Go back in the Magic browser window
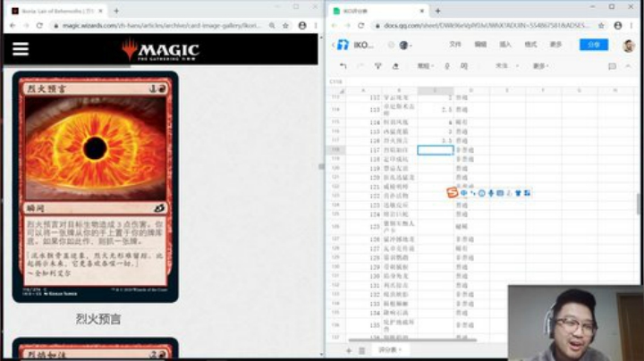 (x=13, y=25)
